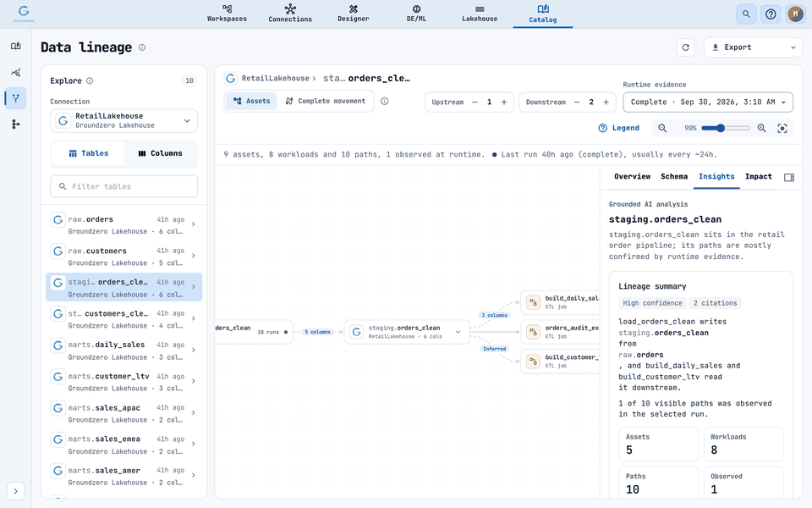Select the Tables toggle in Explore
This screenshot has height=508, width=812.
pos(88,153)
